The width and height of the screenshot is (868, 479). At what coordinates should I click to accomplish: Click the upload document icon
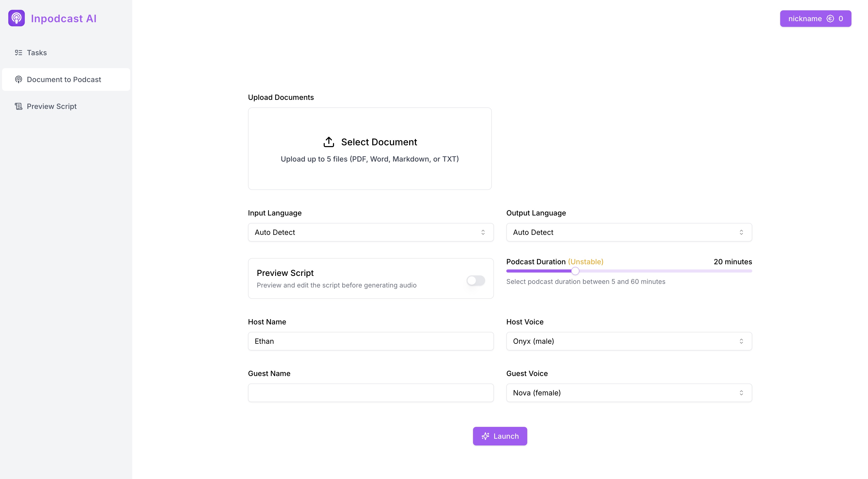pyautogui.click(x=329, y=142)
